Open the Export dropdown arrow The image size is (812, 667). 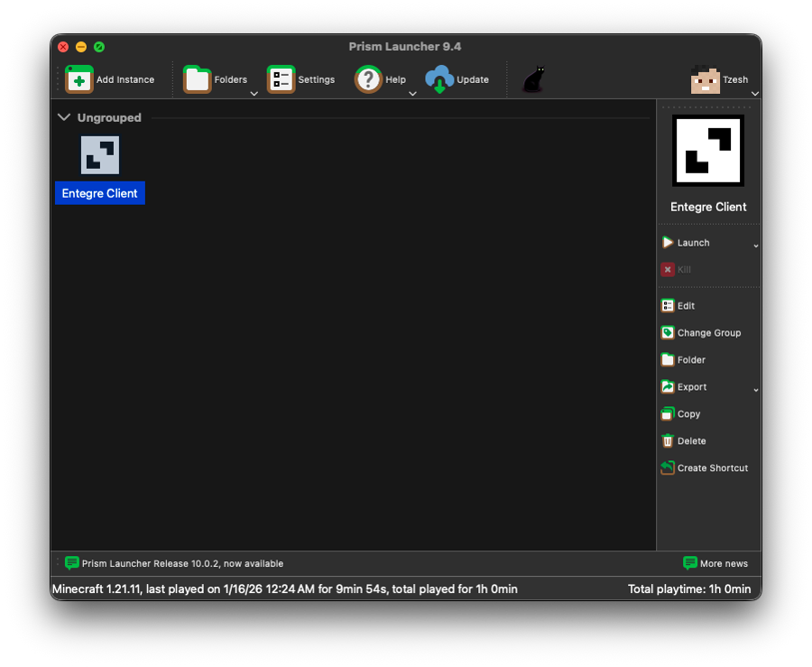click(756, 389)
